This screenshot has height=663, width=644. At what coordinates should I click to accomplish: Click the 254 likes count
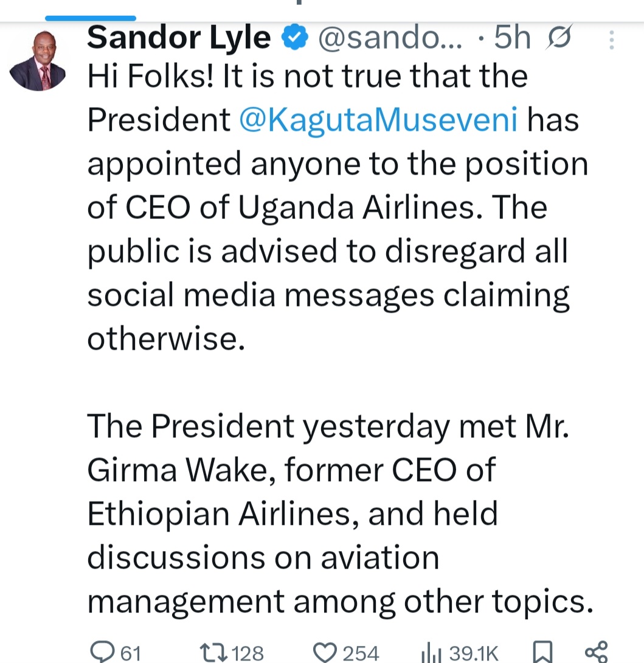tap(361, 653)
